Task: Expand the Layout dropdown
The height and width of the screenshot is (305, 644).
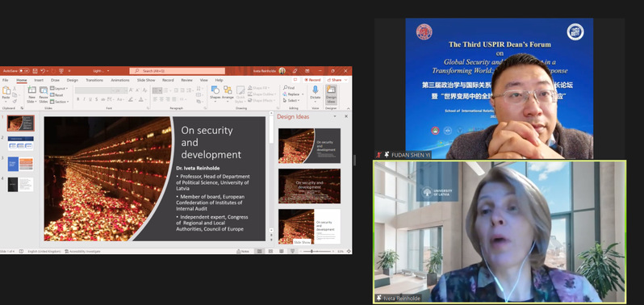Action: [59, 88]
